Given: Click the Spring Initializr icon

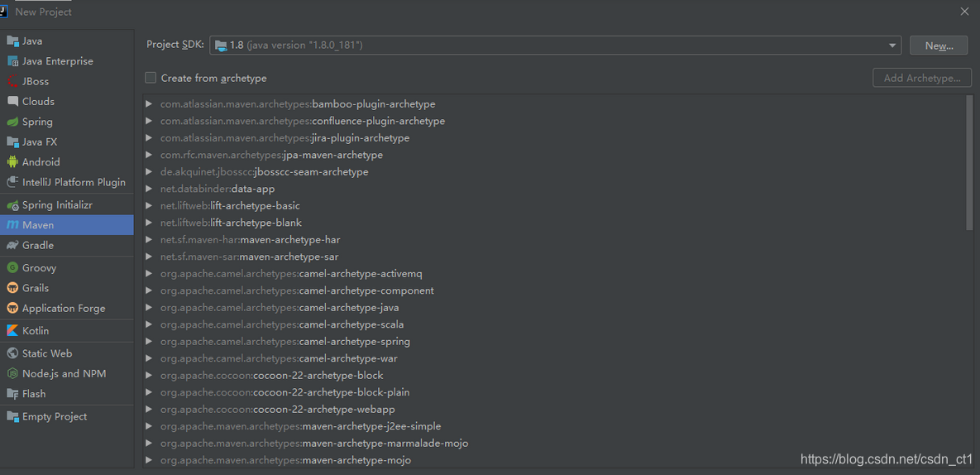Looking at the screenshot, I should click(x=12, y=205).
